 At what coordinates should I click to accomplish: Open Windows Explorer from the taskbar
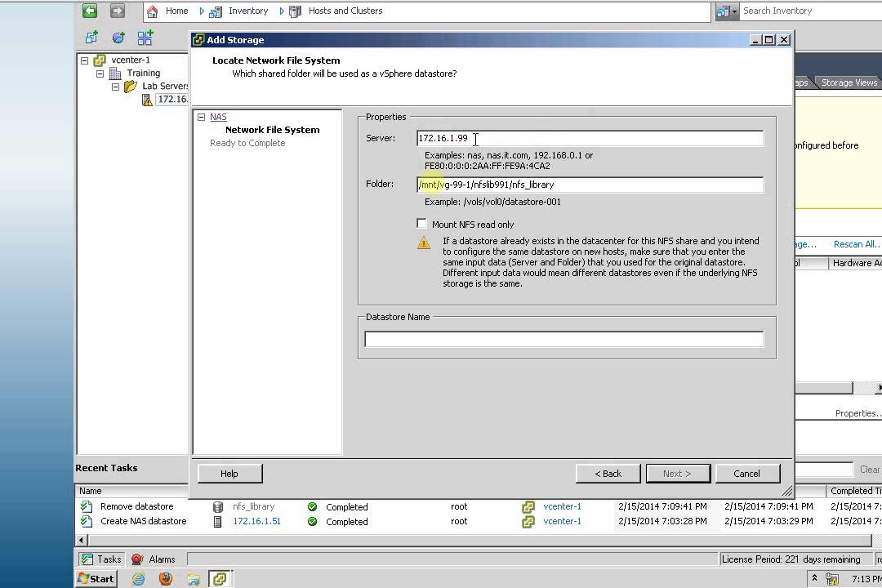pyautogui.click(x=193, y=578)
